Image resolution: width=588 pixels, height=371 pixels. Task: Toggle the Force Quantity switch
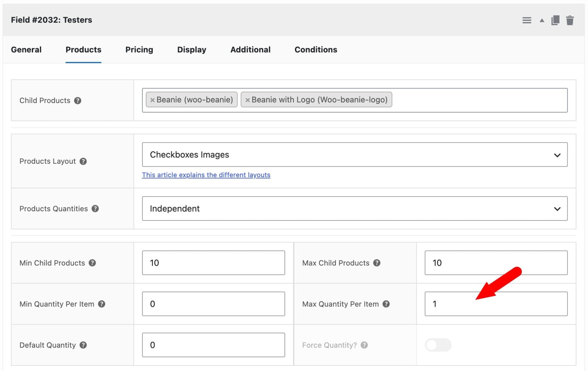click(x=438, y=345)
